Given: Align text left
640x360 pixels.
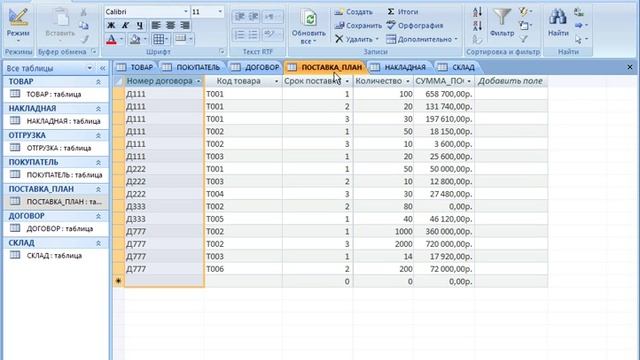Looking at the screenshot, I should pos(156,25).
